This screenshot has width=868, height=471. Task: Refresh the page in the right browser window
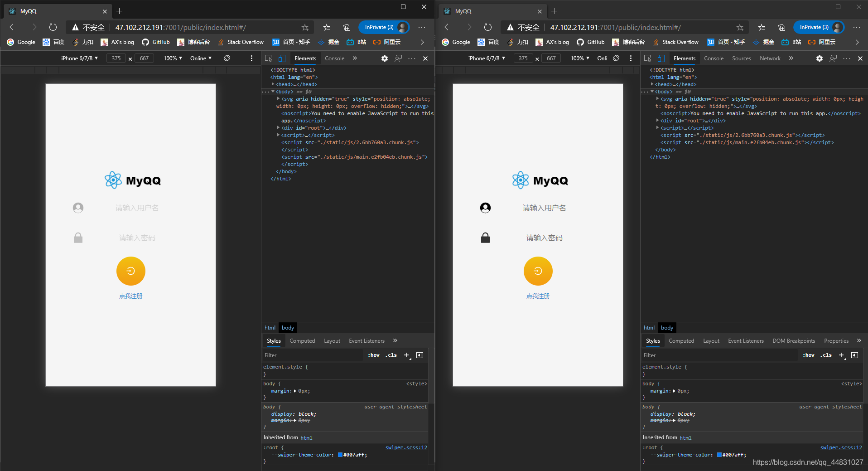[488, 27]
